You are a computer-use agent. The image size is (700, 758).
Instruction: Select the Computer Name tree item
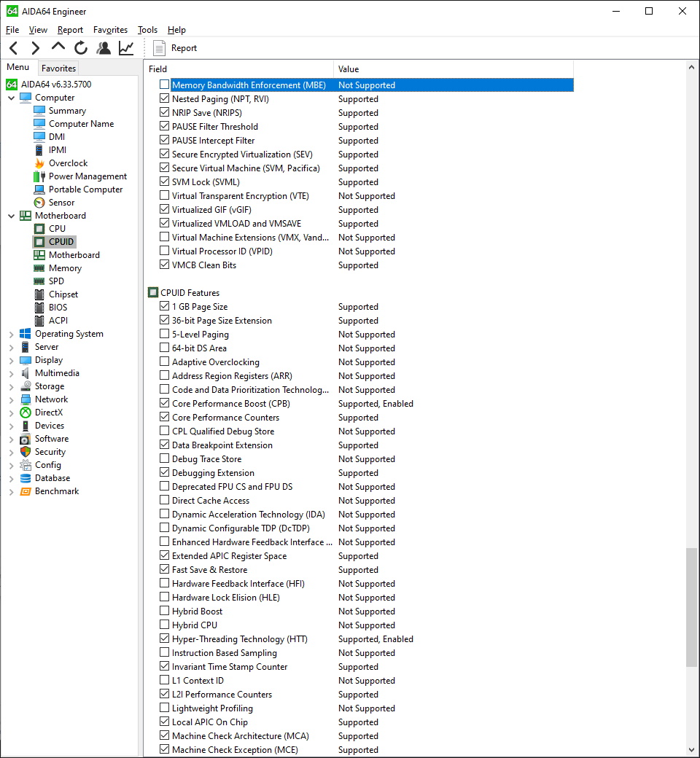click(x=81, y=124)
